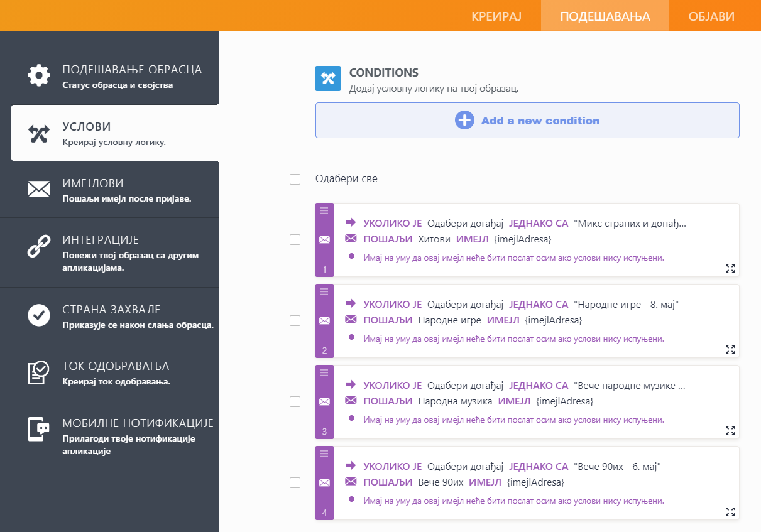761x532 pixels.
Task: Tick the Одабери све checkbox
Action: pos(295,180)
